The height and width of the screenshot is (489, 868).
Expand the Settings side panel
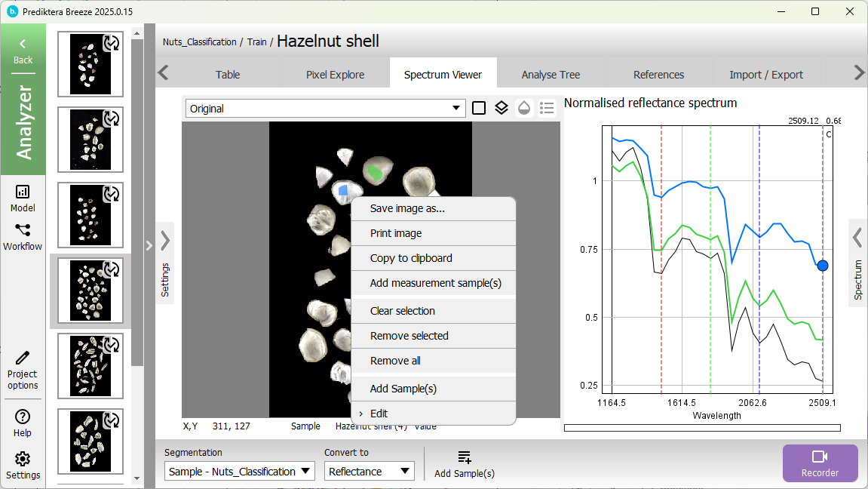pyautogui.click(x=165, y=263)
